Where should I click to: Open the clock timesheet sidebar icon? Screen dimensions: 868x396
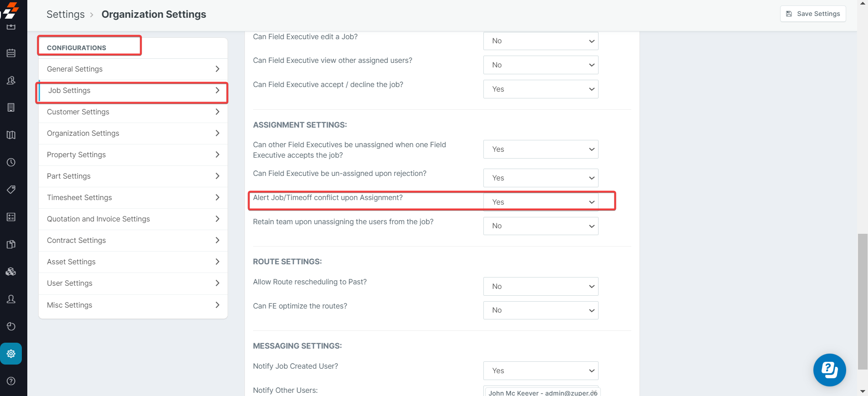tap(11, 162)
